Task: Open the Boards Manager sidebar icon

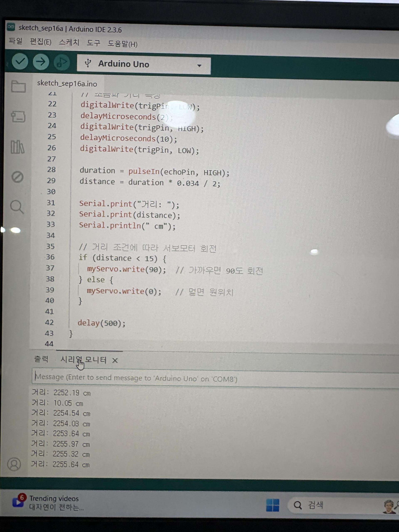Action: [18, 117]
